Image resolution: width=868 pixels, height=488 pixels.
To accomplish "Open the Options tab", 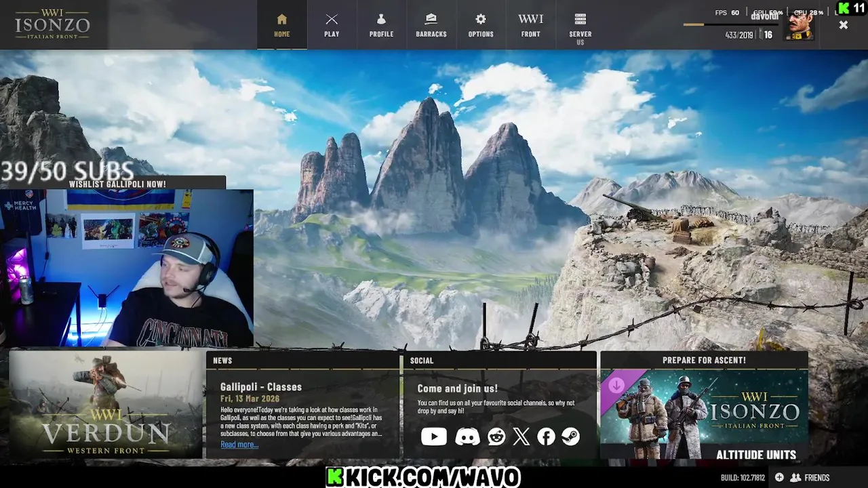I will [481, 25].
